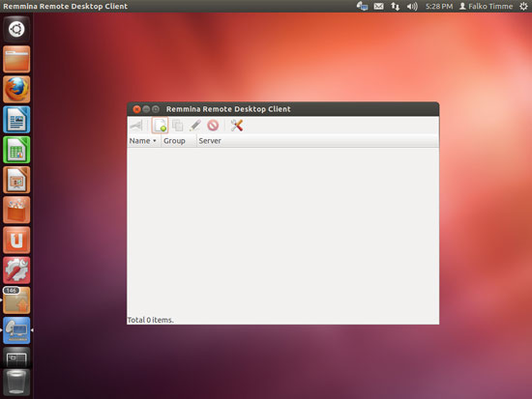Launch LibreOffice Calc from the dock
Viewport: 532px width, 399px height.
(16, 150)
